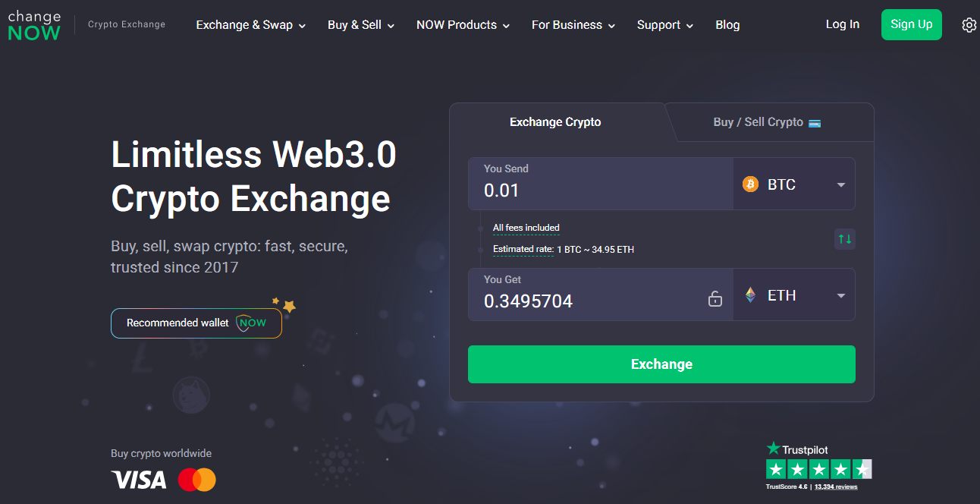980x504 pixels.
Task: Toggle the fixed-rate lock icon
Action: [715, 298]
